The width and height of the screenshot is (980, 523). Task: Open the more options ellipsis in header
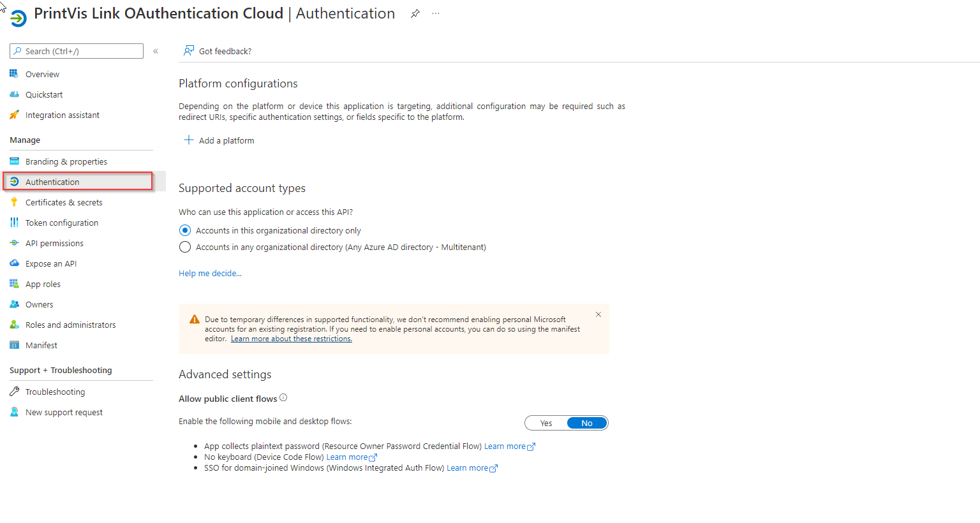point(436,13)
